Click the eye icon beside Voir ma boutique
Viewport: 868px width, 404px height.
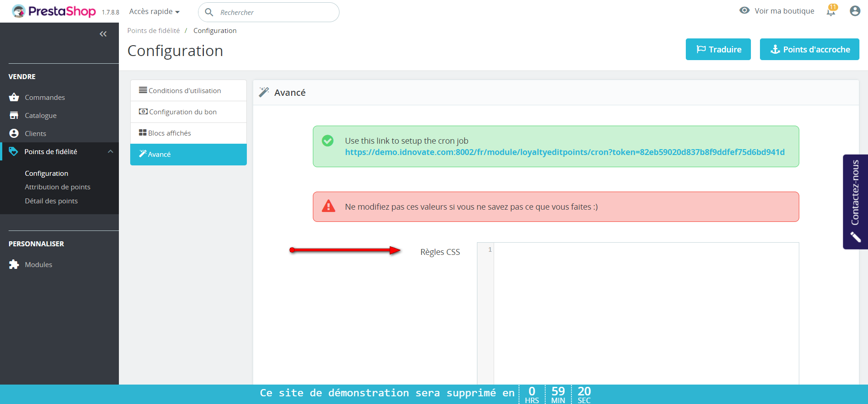(x=744, y=10)
